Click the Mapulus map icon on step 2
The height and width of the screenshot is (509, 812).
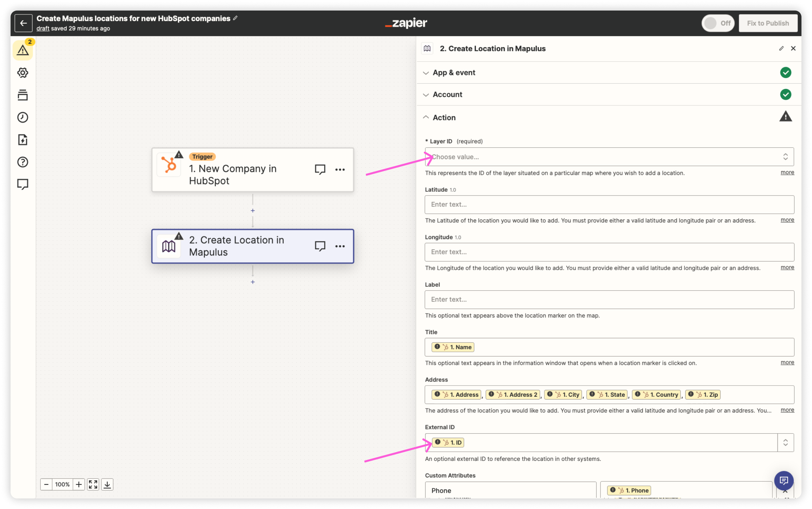(x=169, y=246)
